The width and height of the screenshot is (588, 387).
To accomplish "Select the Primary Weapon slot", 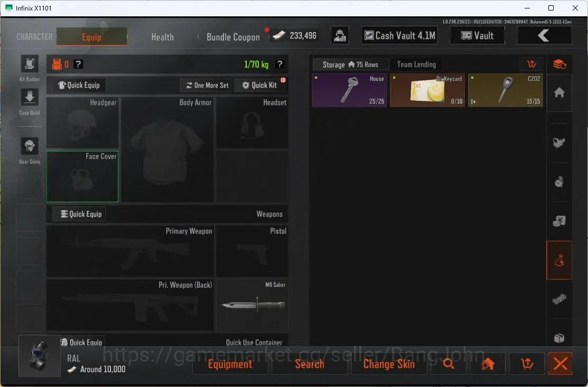I will coord(130,251).
